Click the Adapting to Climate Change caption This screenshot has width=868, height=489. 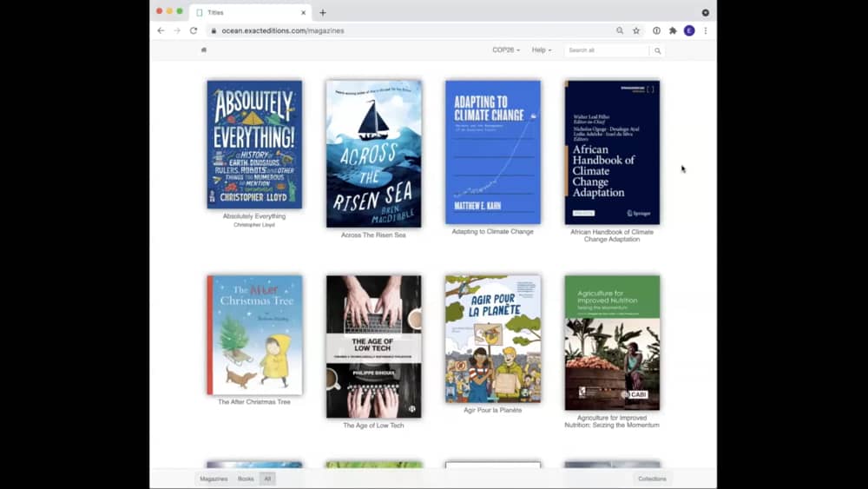click(493, 232)
